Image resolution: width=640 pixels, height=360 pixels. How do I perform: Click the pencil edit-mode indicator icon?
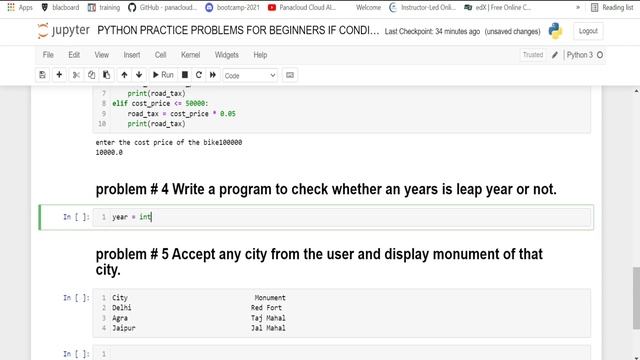[555, 55]
